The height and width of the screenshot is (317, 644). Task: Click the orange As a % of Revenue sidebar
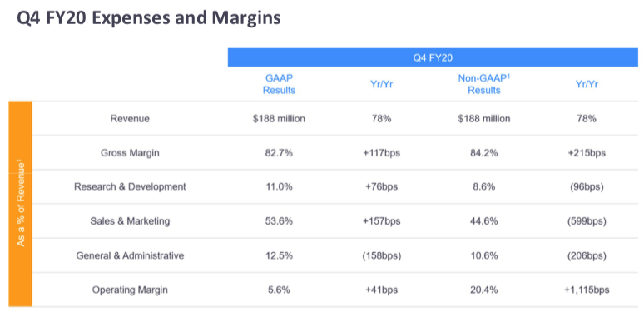point(21,204)
